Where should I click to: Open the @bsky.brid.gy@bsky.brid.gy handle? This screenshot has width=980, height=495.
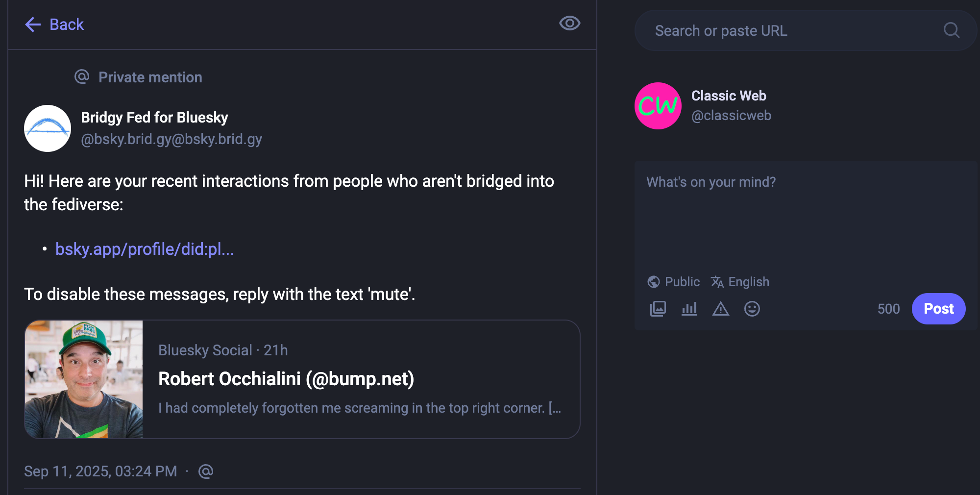(x=171, y=139)
